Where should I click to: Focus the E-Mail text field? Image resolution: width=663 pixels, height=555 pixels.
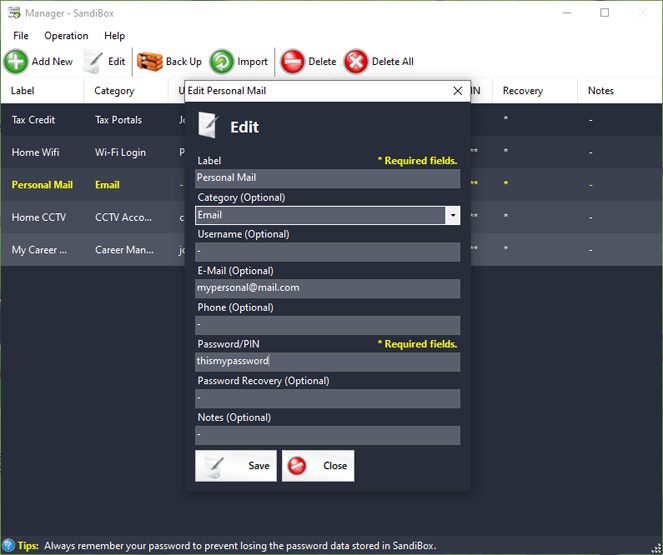(327, 288)
